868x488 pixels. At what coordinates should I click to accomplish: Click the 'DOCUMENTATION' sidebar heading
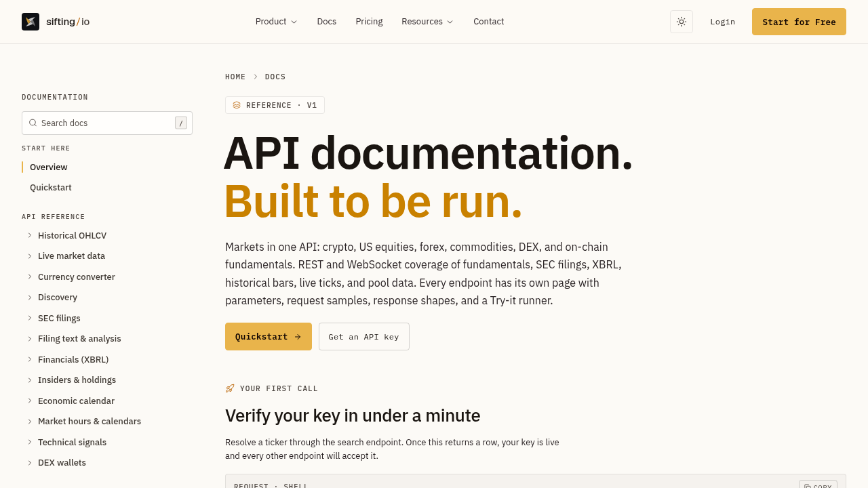point(55,98)
